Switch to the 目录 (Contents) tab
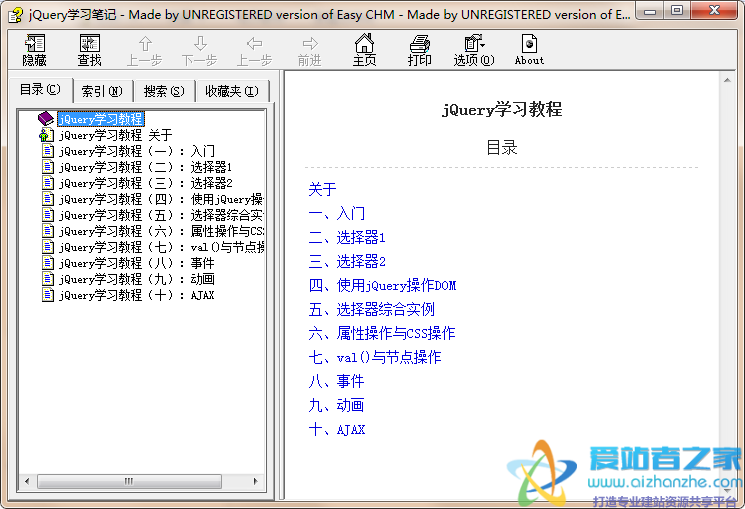Viewport: 745px width, 509px height. 40,89
